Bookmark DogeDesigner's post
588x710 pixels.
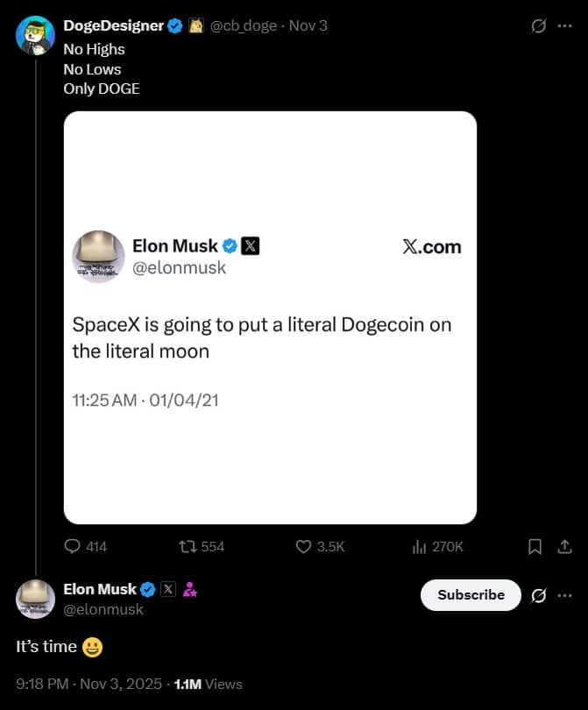pos(535,546)
